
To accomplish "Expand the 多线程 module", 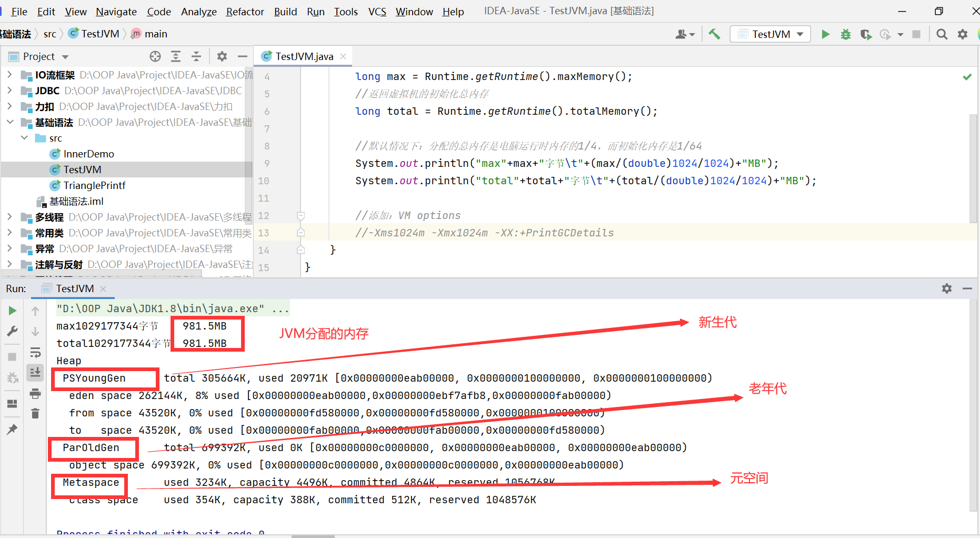I will click(9, 217).
